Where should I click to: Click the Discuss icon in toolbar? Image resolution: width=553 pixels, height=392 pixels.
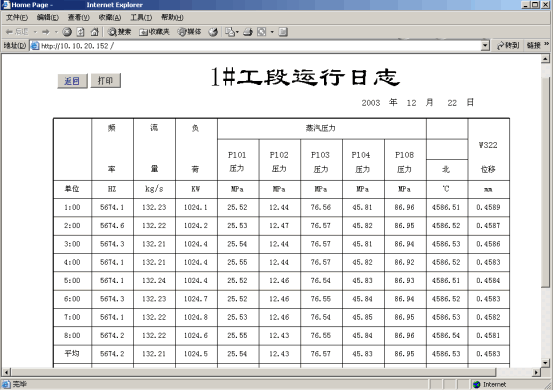(x=283, y=32)
